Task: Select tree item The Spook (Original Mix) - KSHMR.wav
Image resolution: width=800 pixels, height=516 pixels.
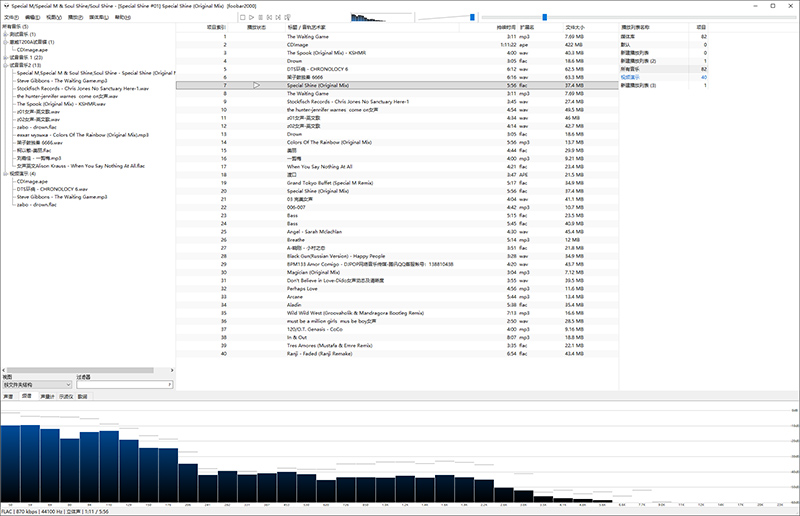Action: coord(61,104)
